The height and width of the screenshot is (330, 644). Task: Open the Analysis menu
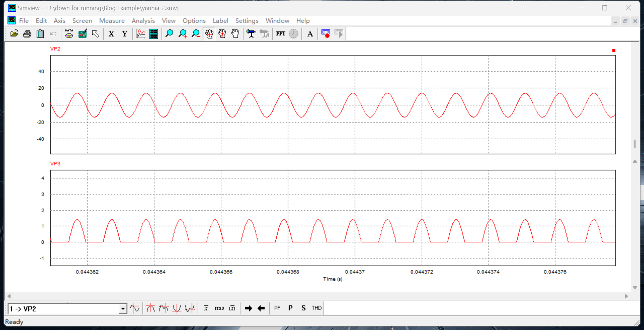pos(143,21)
